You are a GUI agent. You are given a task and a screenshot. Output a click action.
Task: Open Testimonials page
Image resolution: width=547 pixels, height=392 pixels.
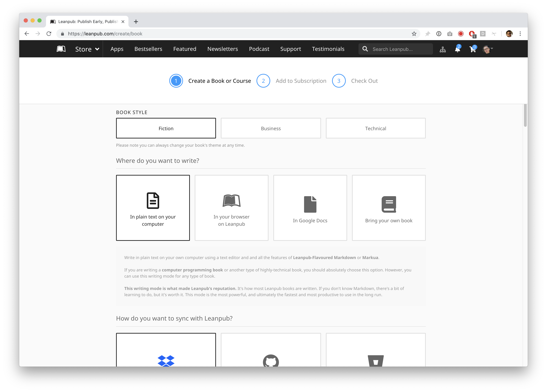point(328,49)
